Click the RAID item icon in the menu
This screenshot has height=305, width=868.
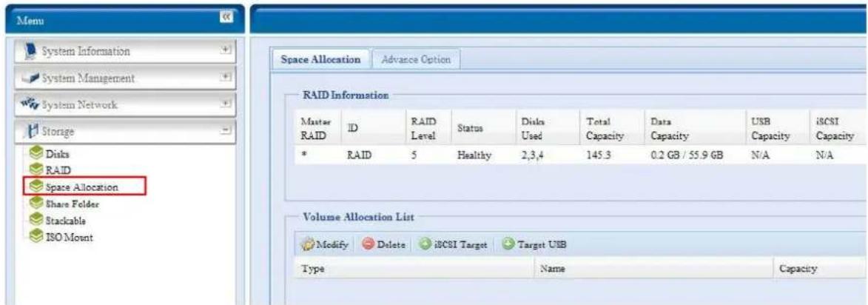click(x=36, y=170)
